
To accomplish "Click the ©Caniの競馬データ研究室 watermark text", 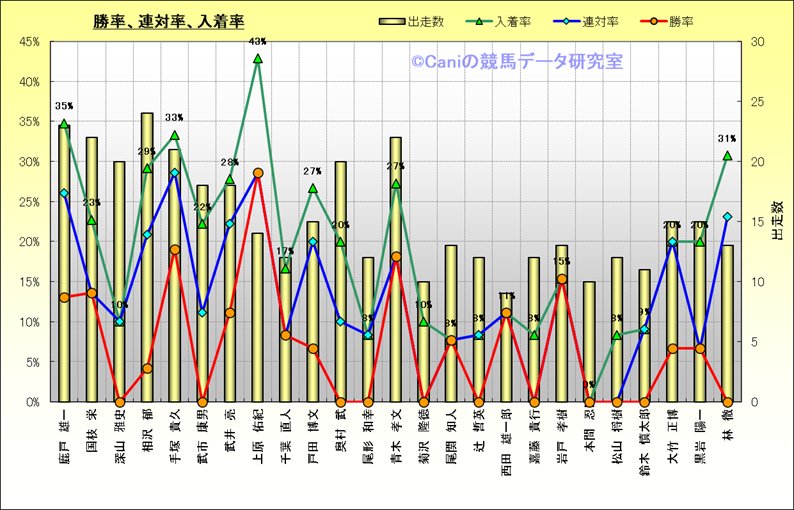I will click(516, 62).
